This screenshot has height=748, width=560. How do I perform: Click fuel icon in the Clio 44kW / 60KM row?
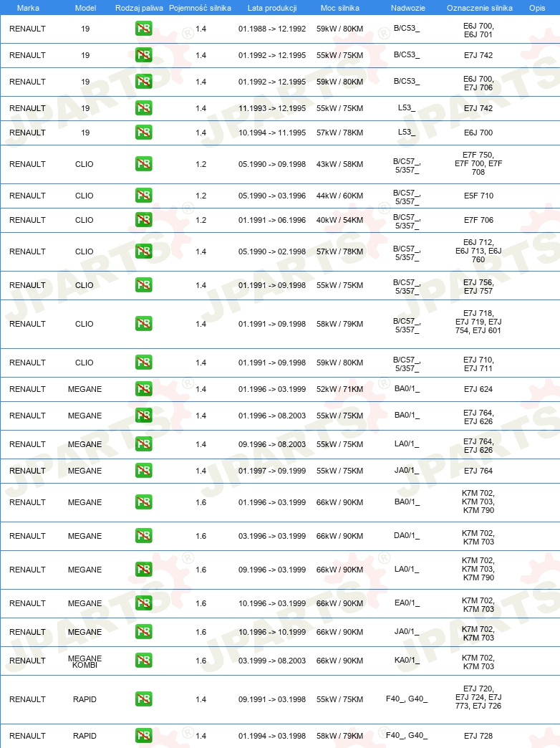143,196
